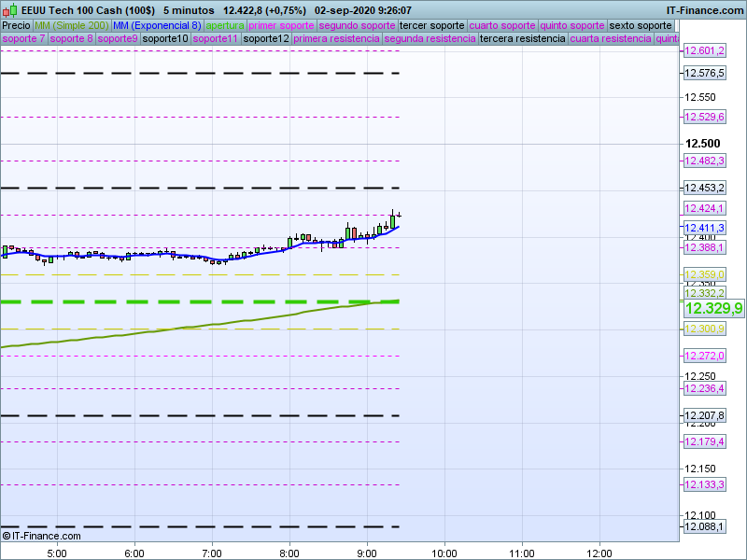Click the © IT-Finance.com copyright text

(x=42, y=536)
